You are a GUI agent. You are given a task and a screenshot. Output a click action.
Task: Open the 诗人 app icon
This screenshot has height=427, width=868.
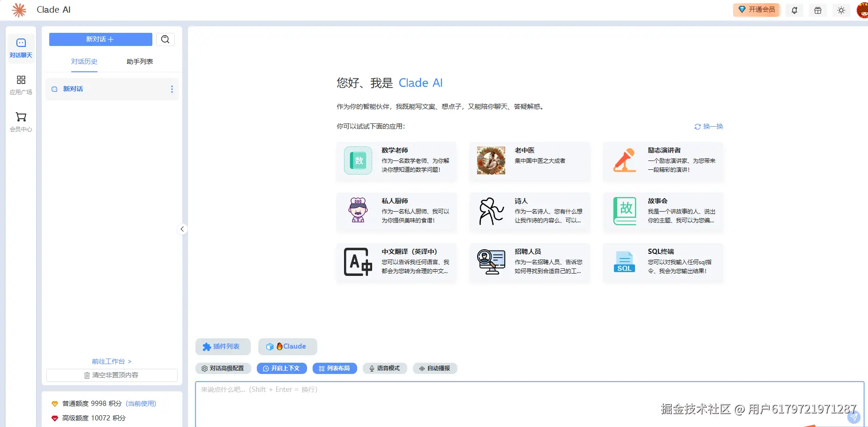[491, 211]
